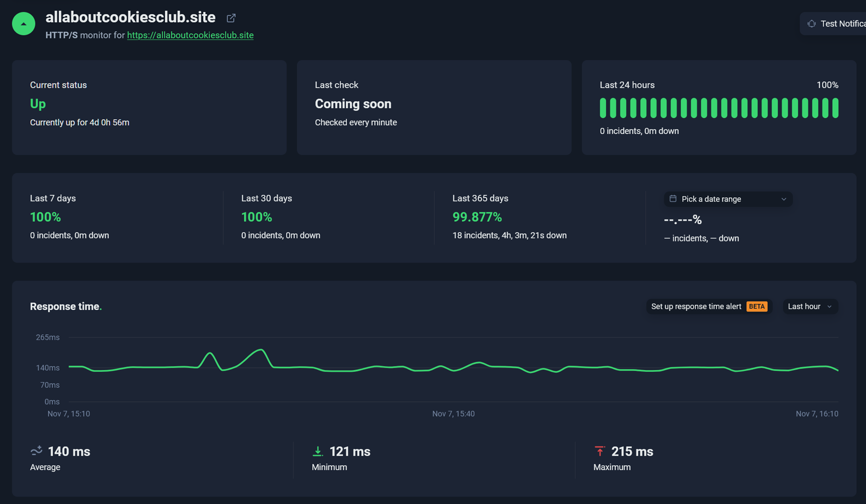Click the calendar icon in date range picker
Image resolution: width=866 pixels, height=504 pixels.
(673, 199)
